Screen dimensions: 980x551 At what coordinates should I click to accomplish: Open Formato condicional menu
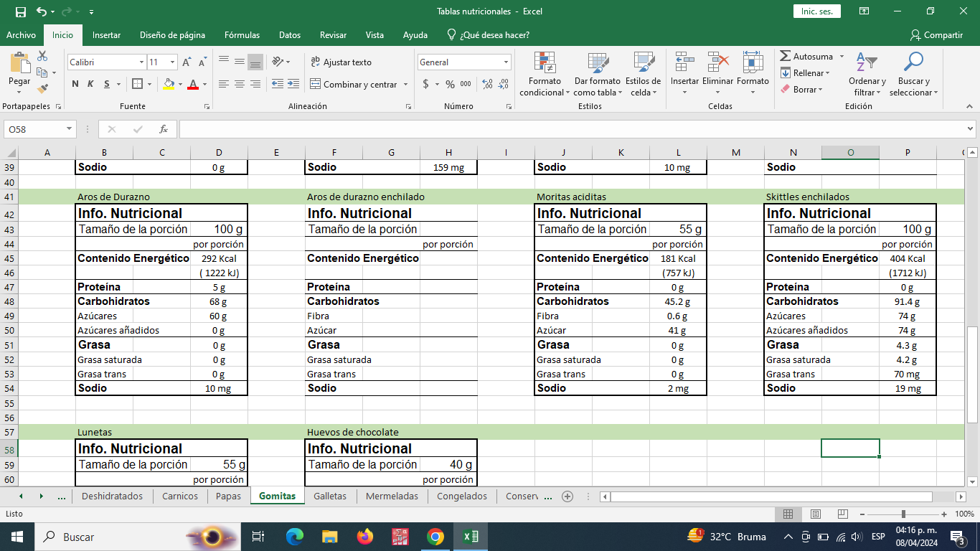[x=545, y=74]
